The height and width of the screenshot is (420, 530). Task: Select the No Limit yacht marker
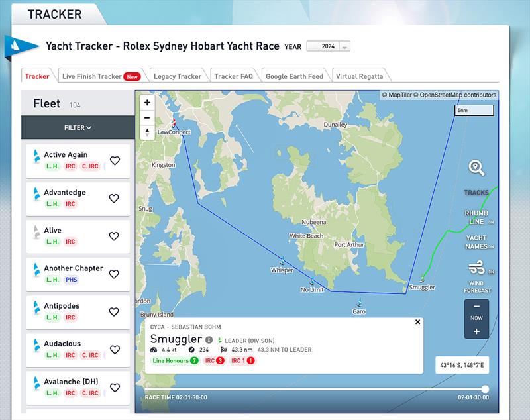313,280
